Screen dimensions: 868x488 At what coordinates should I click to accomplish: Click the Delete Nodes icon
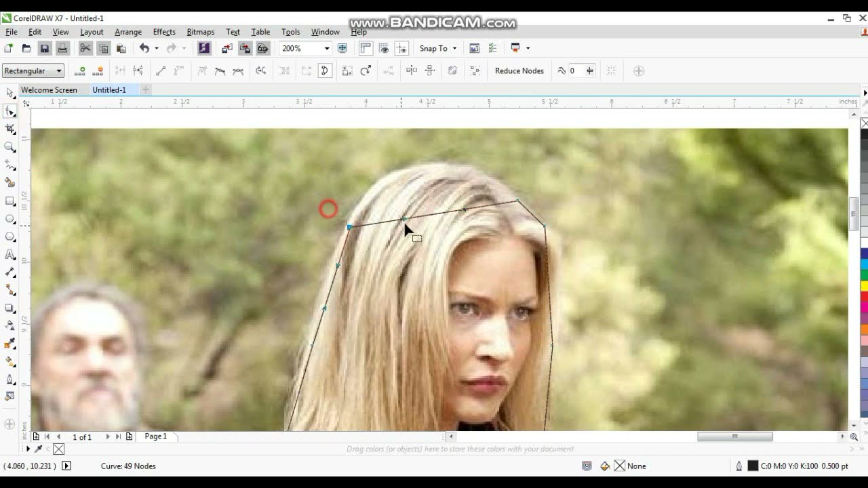tap(98, 70)
